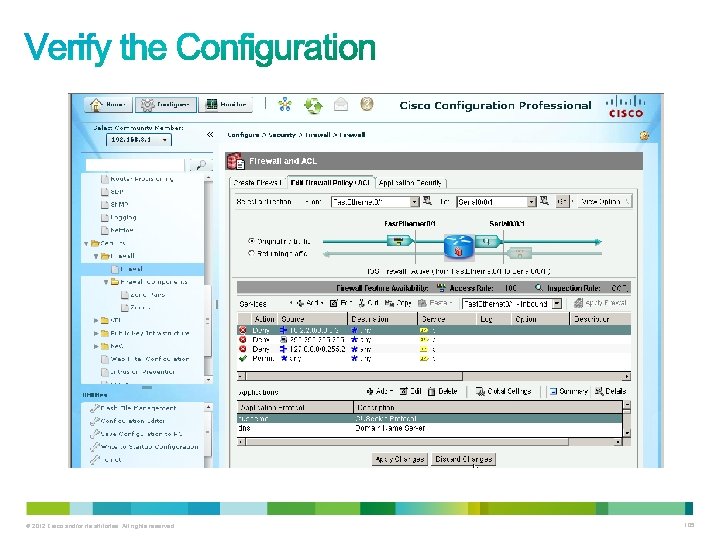Click Add in the Applications toolbar

coord(379,391)
